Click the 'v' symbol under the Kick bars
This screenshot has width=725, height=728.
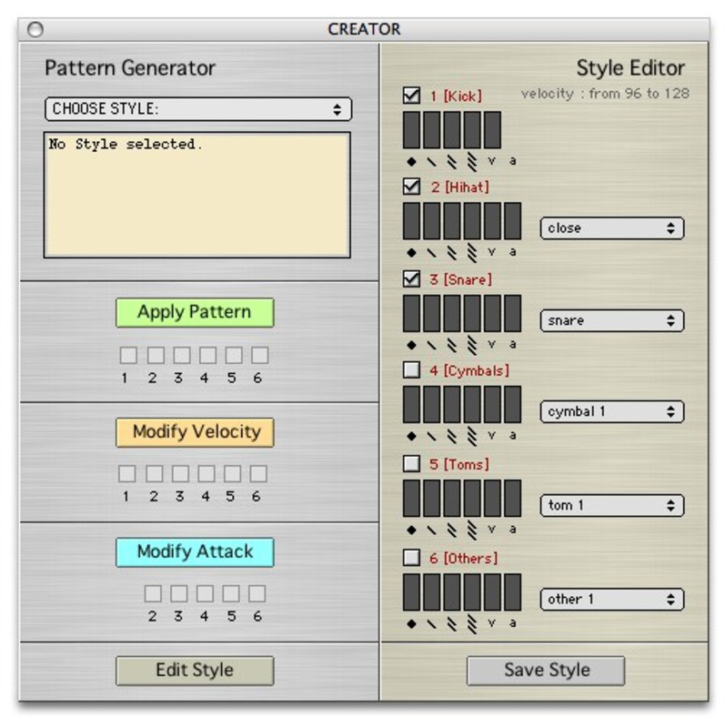click(x=492, y=161)
